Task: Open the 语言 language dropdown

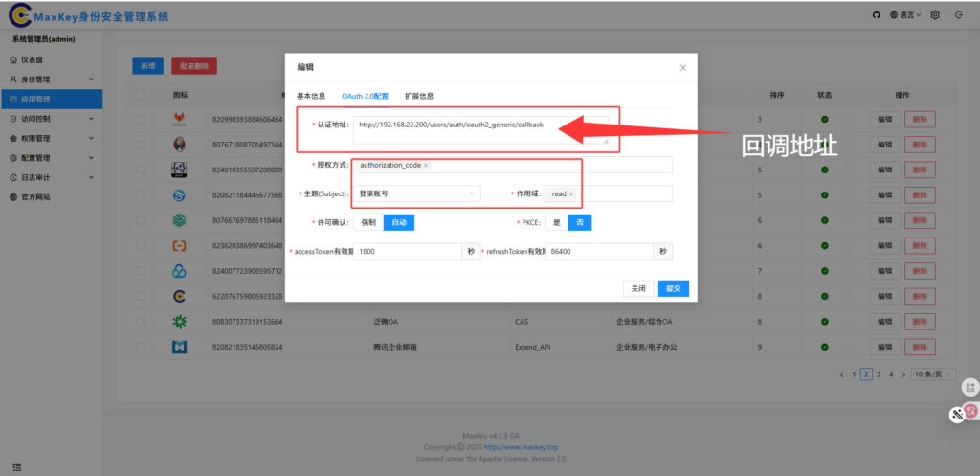Action: point(907,15)
